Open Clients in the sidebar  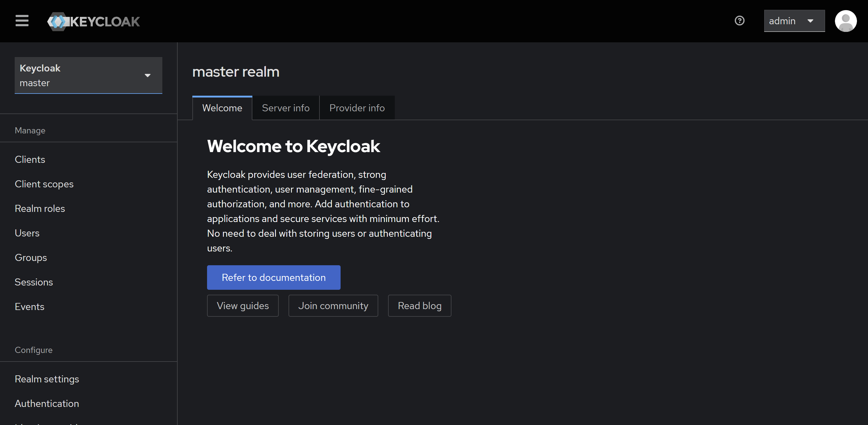pyautogui.click(x=30, y=159)
